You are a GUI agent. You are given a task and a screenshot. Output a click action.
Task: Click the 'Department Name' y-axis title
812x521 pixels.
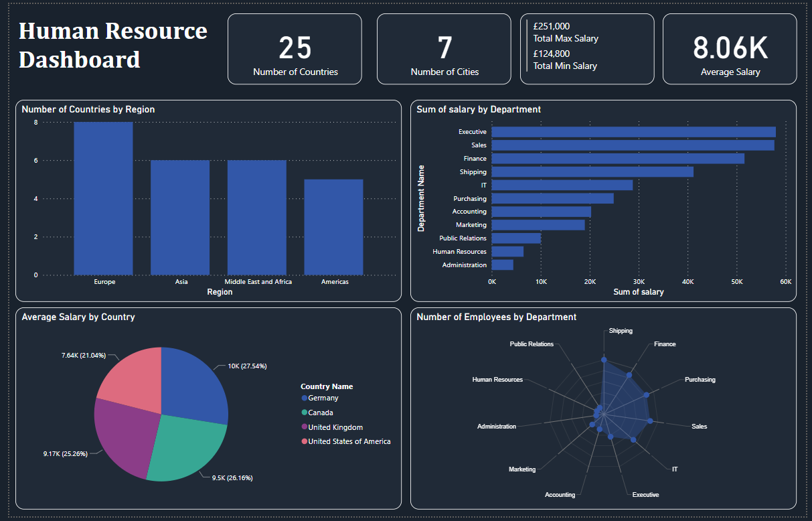click(421, 198)
